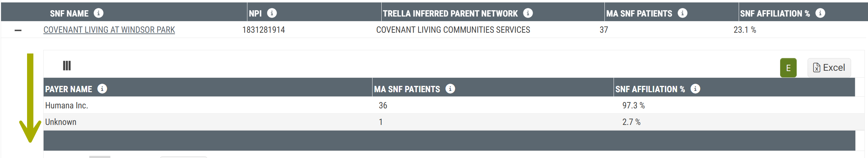Sort nested table by SNF AFFILIATION %
The width and height of the screenshot is (868, 158).
tap(650, 89)
